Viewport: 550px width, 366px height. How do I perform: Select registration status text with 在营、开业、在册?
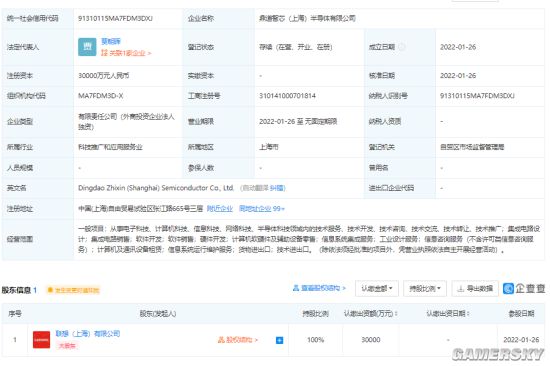click(296, 47)
